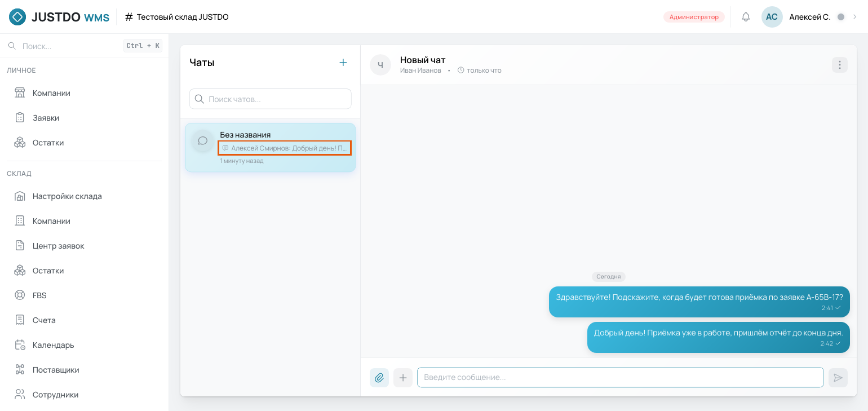The image size is (868, 411).
Task: Click the Чаты panel heading
Action: (202, 63)
